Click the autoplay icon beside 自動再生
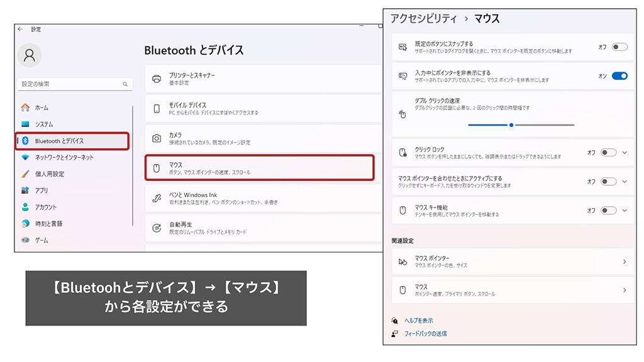 pyautogui.click(x=157, y=228)
